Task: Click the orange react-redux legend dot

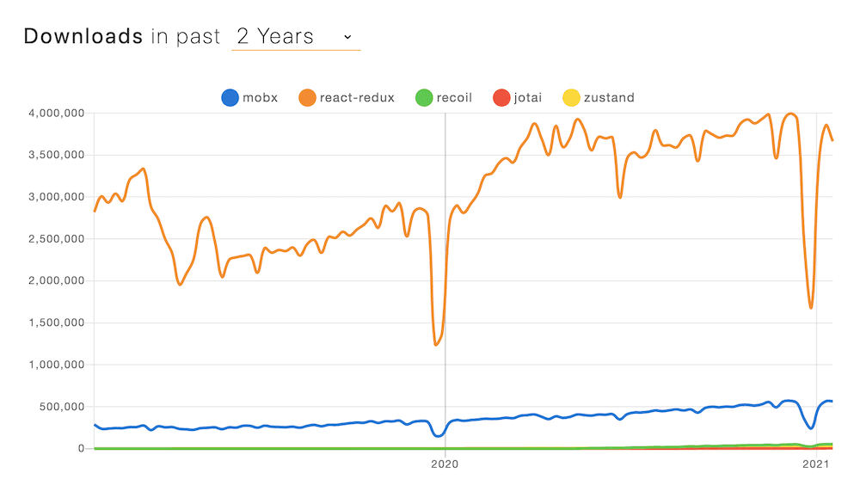Action: click(307, 97)
